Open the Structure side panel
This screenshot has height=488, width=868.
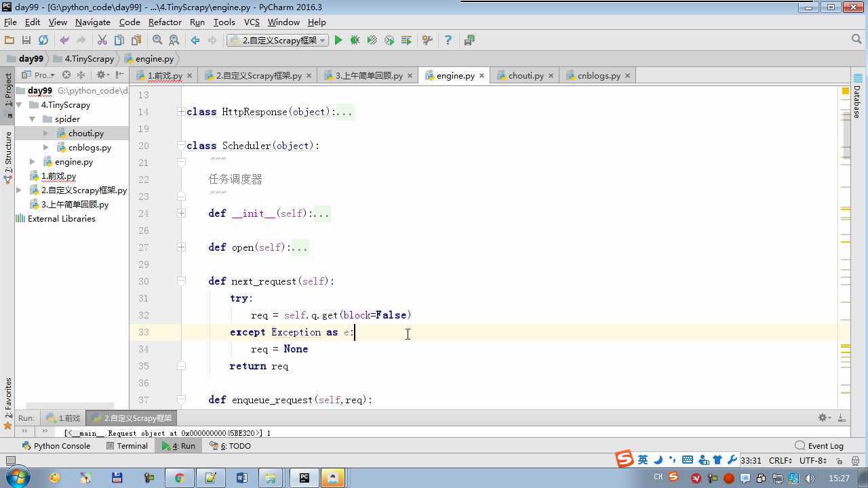coord(8,157)
